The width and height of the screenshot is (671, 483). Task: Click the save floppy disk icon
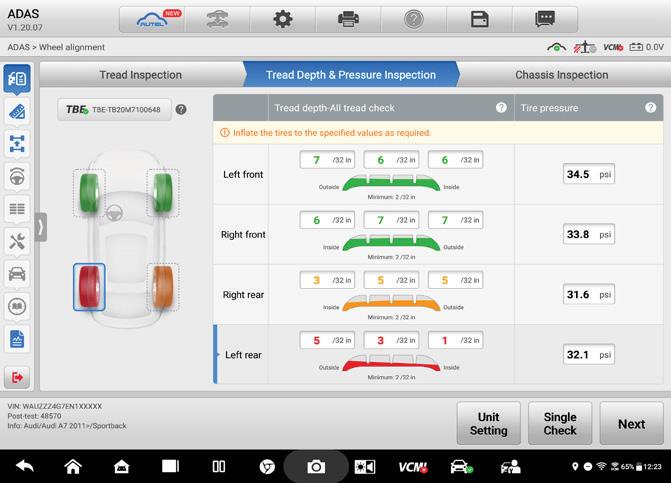[x=479, y=20]
